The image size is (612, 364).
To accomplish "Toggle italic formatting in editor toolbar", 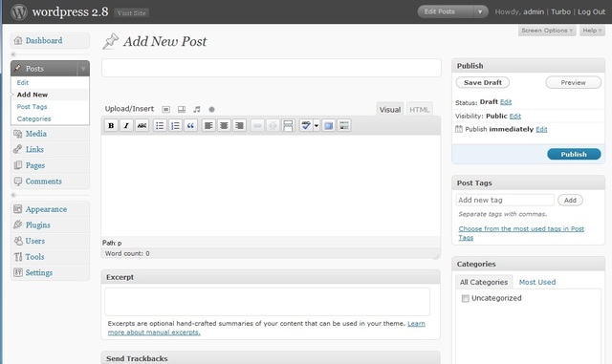I will click(x=126, y=125).
